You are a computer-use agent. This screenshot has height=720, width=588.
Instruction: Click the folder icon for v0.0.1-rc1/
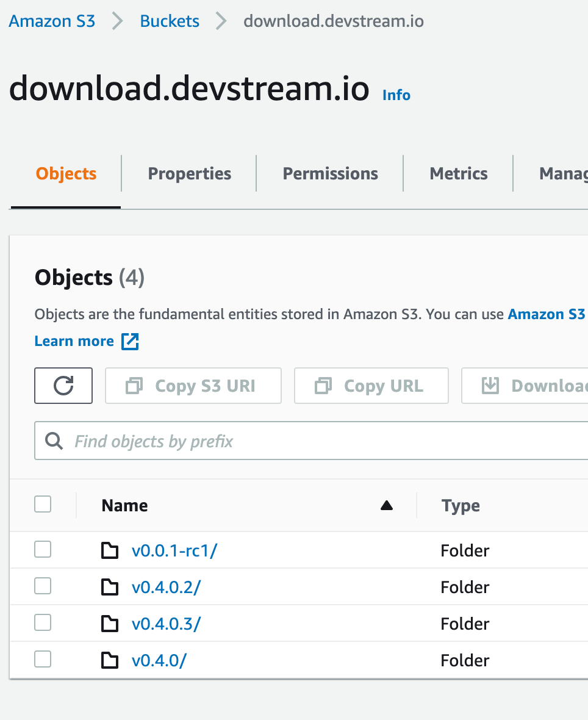click(110, 550)
